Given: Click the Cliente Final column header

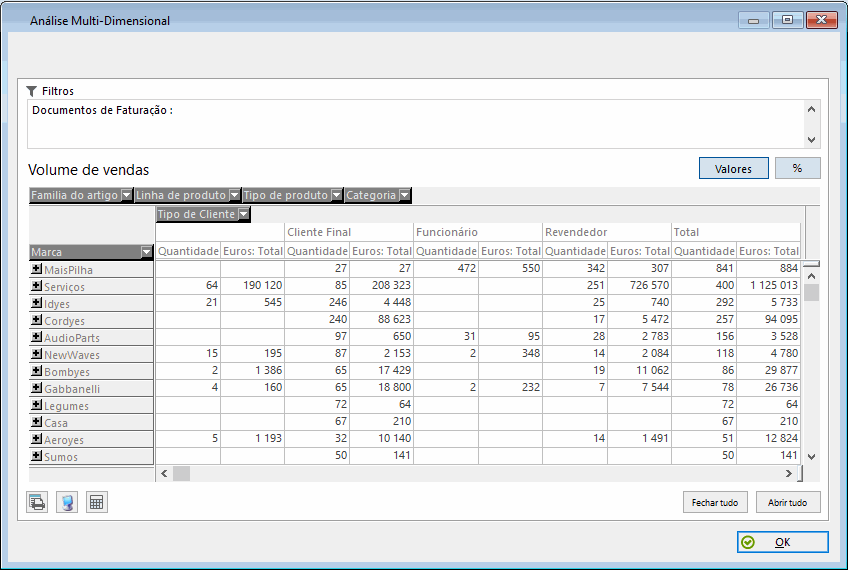Looking at the screenshot, I should [348, 232].
